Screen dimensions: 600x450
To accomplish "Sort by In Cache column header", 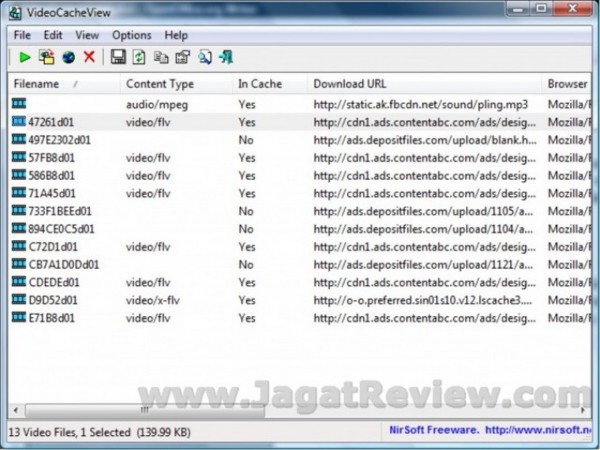I will (270, 84).
